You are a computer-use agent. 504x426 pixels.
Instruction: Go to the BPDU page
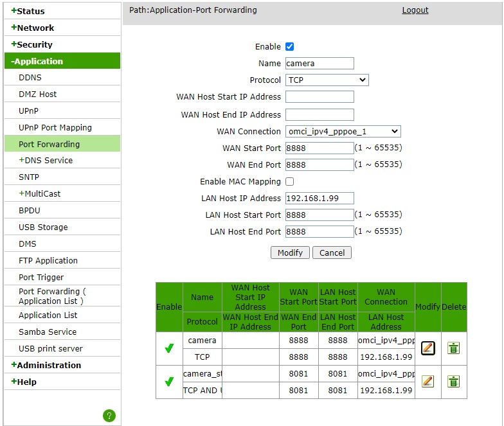[x=62, y=211]
